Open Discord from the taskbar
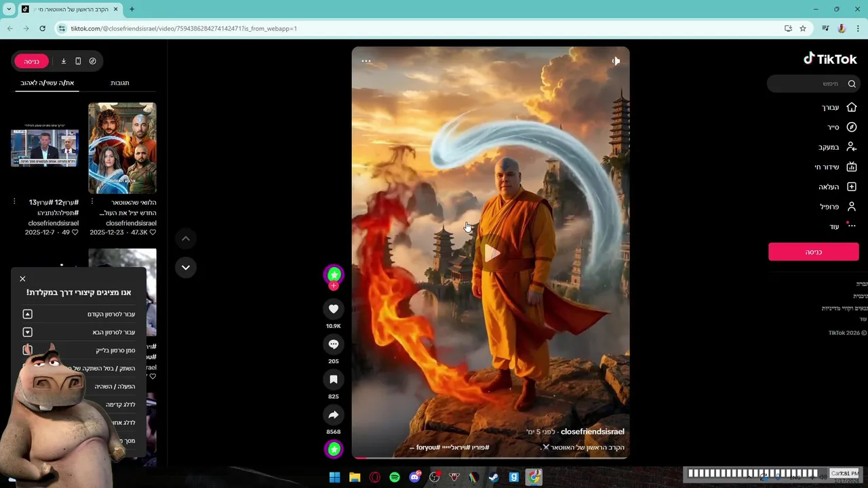This screenshot has height=488, width=868. 414,477
